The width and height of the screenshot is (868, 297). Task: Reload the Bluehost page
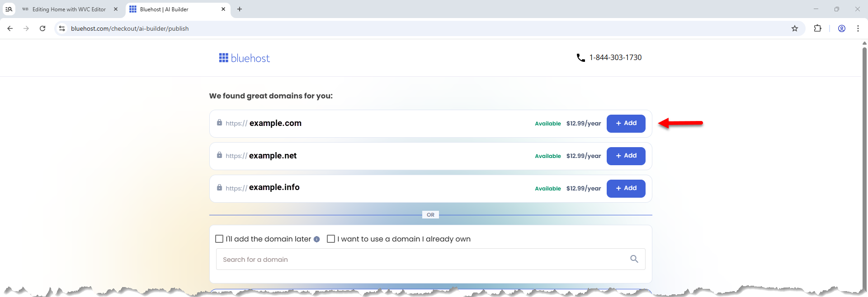click(x=42, y=28)
